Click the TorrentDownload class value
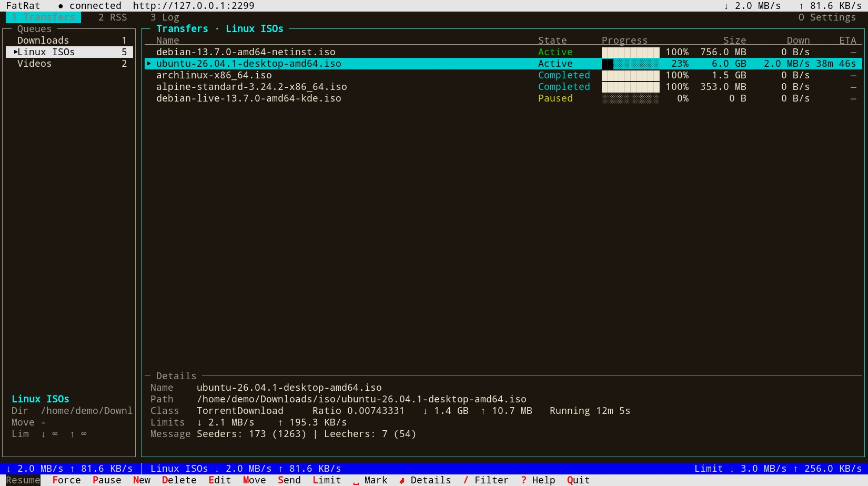This screenshot has width=868, height=486. click(x=240, y=411)
